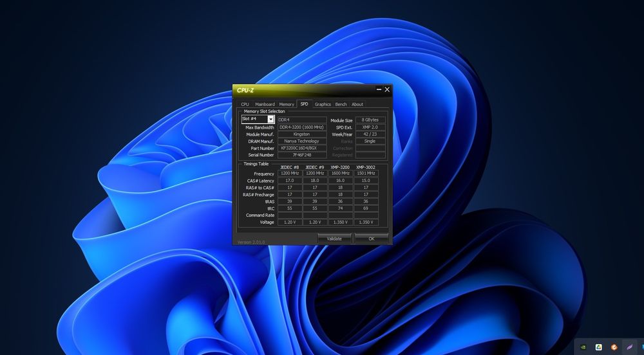Image resolution: width=644 pixels, height=355 pixels.
Task: Click the Memory Slot Selection group title
Action: tap(265, 111)
